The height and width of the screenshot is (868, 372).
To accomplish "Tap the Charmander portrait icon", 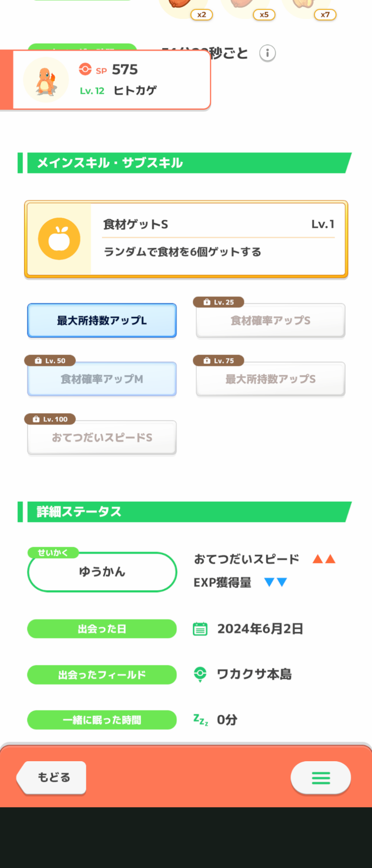I will tap(46, 81).
